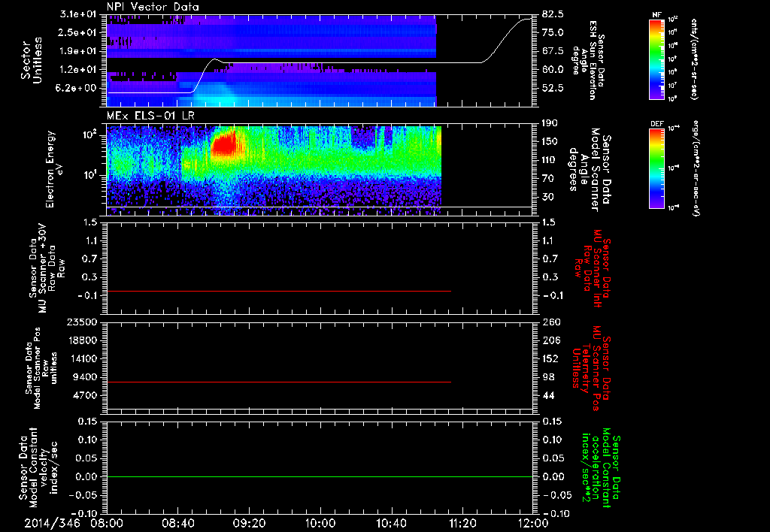Click the '44' telemetry tick label
The width and height of the screenshot is (770, 532).
pyautogui.click(x=547, y=396)
